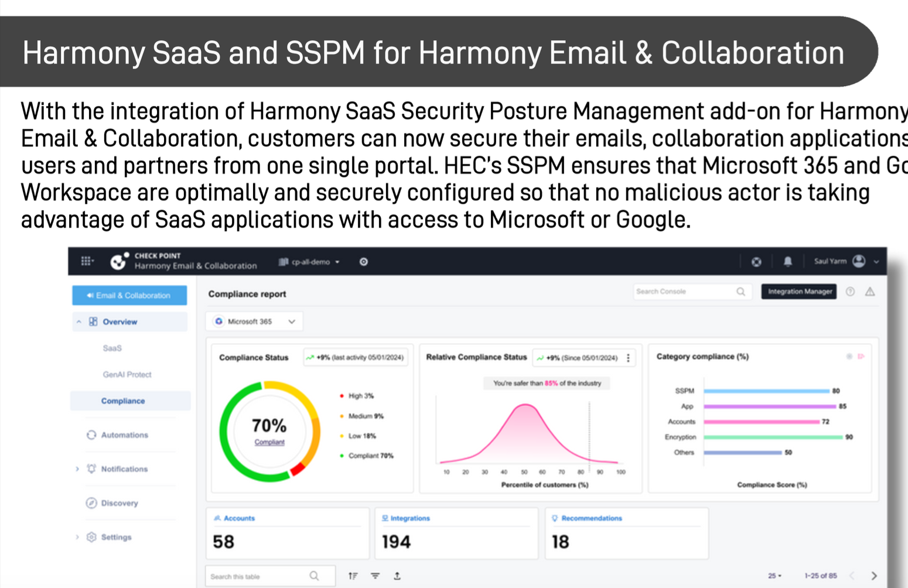Click the Accounts count 58
This screenshot has width=908, height=588.
point(223,542)
